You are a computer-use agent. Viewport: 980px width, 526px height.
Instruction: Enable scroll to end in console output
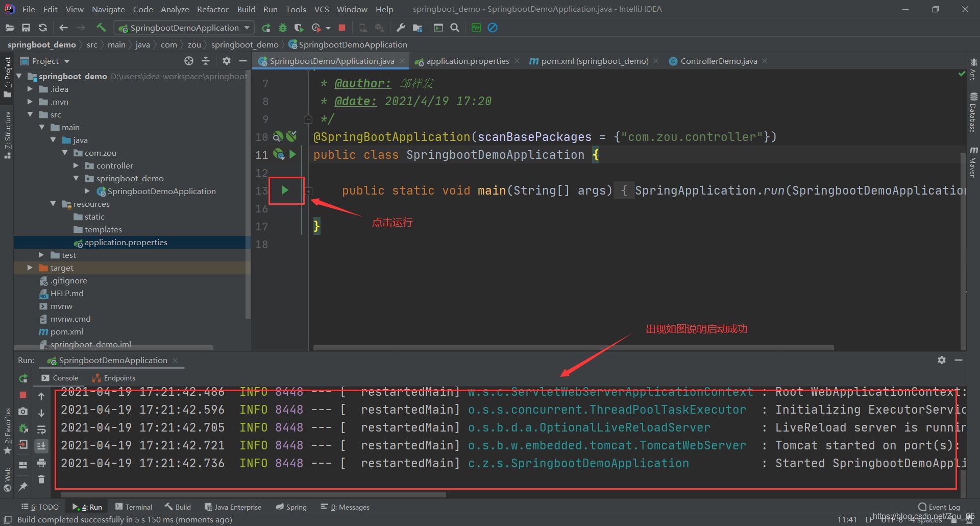pyautogui.click(x=41, y=445)
